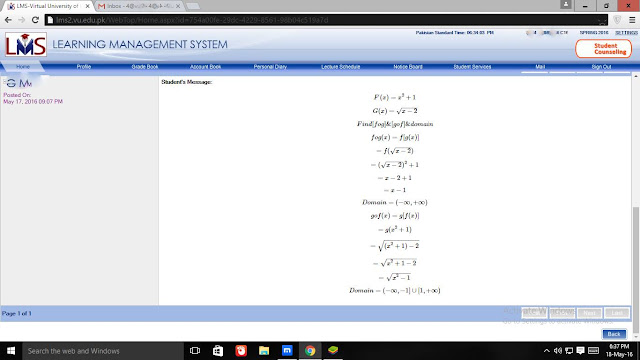Open Profile in the navigation bar

click(x=84, y=67)
